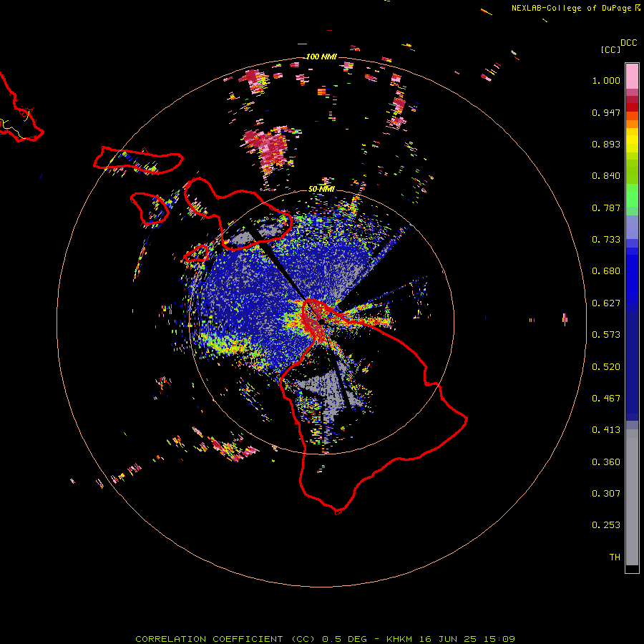Click the DCC [CC] legend title
This screenshot has width=644, height=644.
(618, 46)
